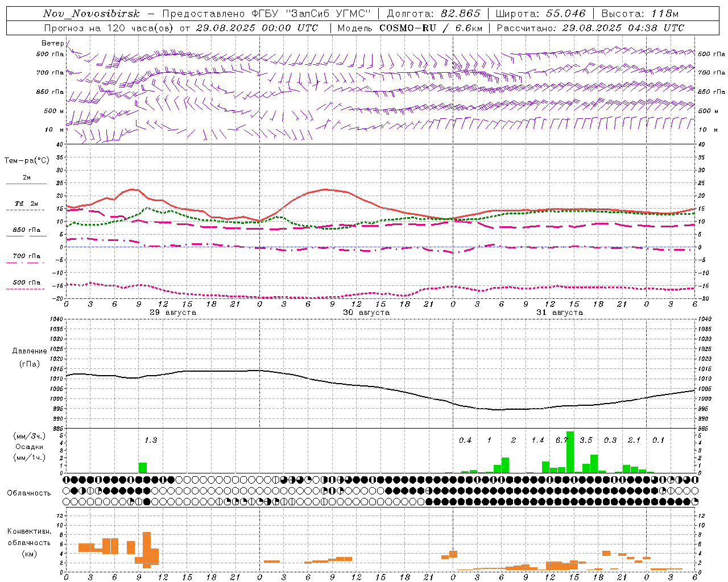Click the "(мм/3ч.)" precipitation unit label
The width and height of the screenshot is (728, 582).
tap(29, 436)
